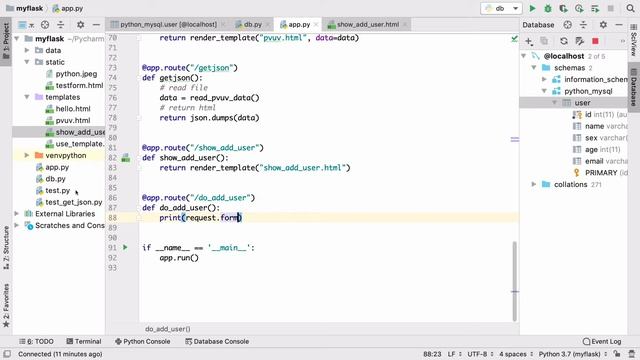
Task: Switch to show_add_user.html editor tab
Action: [367, 24]
